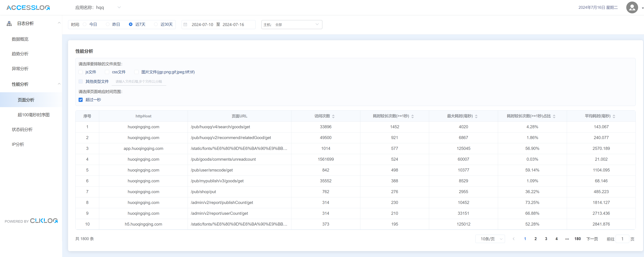The height and width of the screenshot is (257, 644).
Task: Sort by 最大耗时(毫秒) column arrows
Action: (x=476, y=116)
